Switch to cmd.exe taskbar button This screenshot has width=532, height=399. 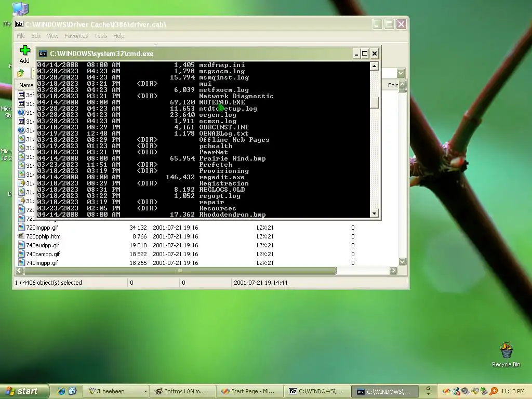385,391
